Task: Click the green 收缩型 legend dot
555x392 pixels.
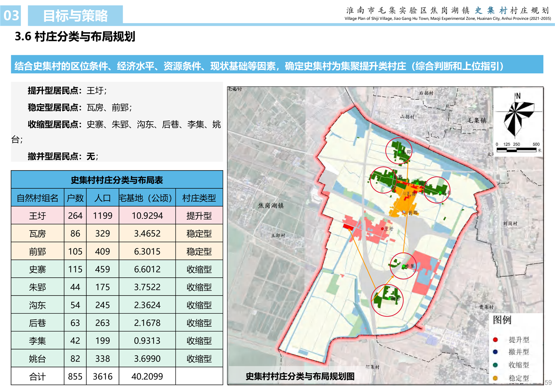Action: pos(495,365)
